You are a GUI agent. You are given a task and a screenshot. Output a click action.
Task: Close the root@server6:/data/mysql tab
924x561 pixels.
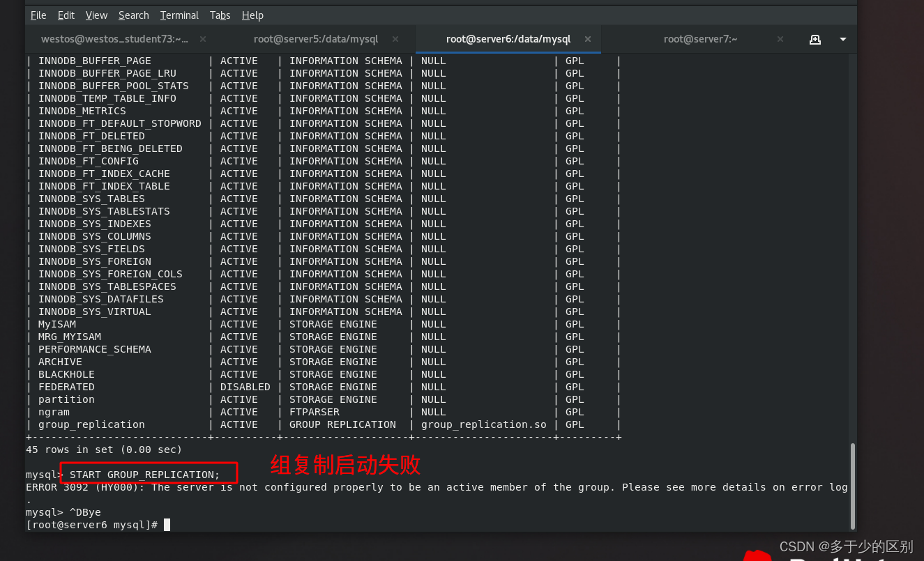pos(588,39)
